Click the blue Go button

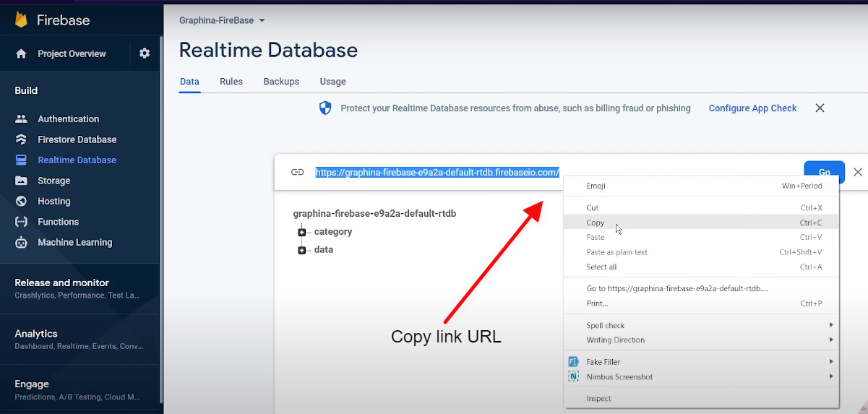tap(824, 172)
